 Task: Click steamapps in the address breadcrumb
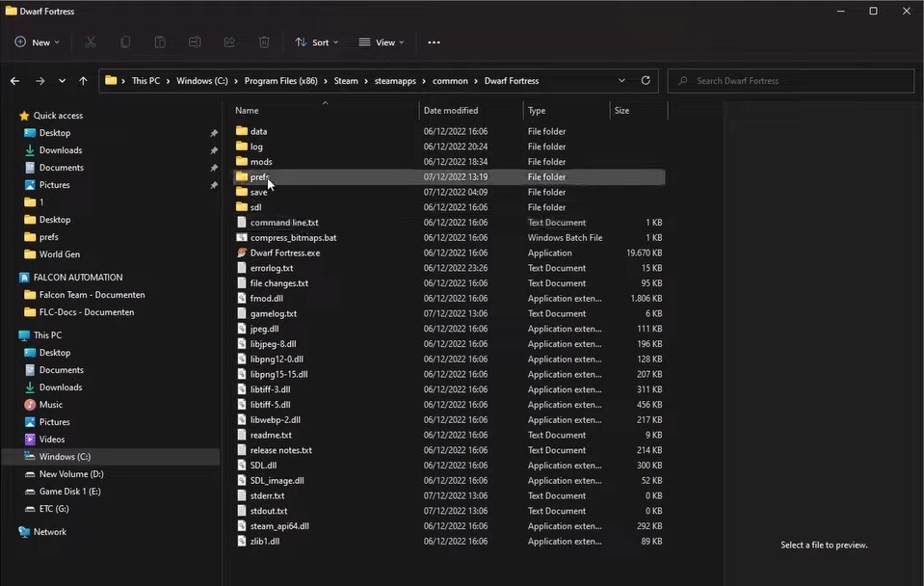[x=395, y=81]
